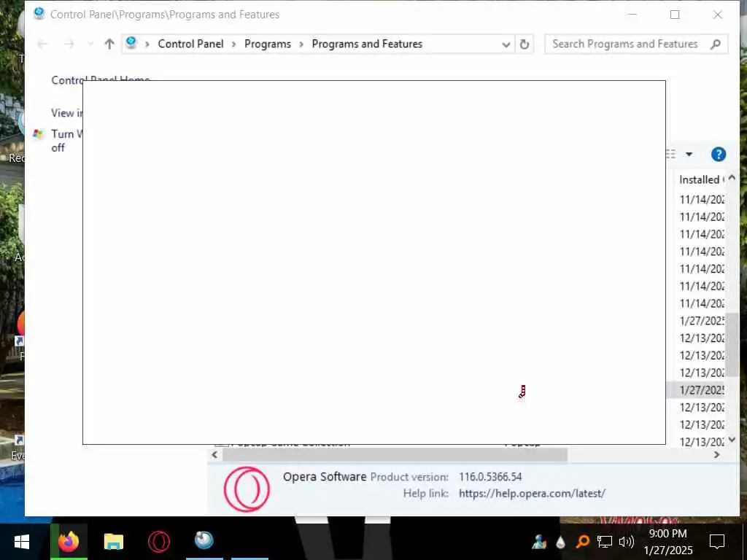Open Opera browser from the taskbar
Screen dimensions: 747x560
158,542
